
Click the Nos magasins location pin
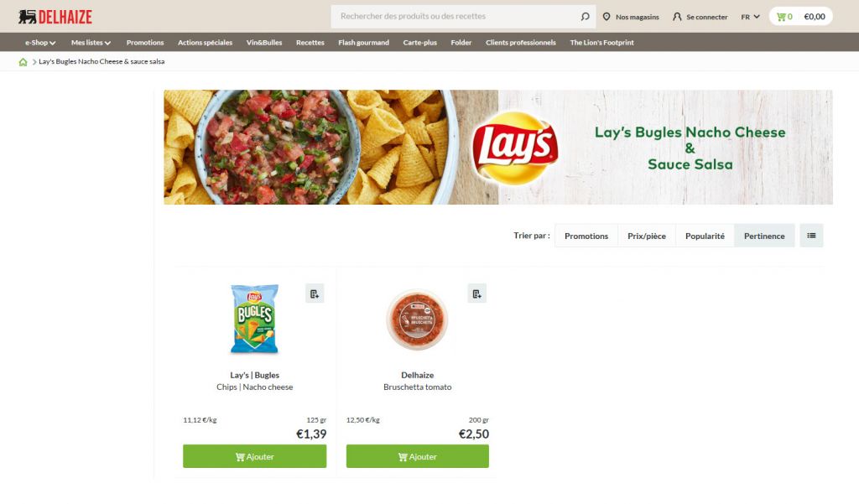pyautogui.click(x=607, y=17)
